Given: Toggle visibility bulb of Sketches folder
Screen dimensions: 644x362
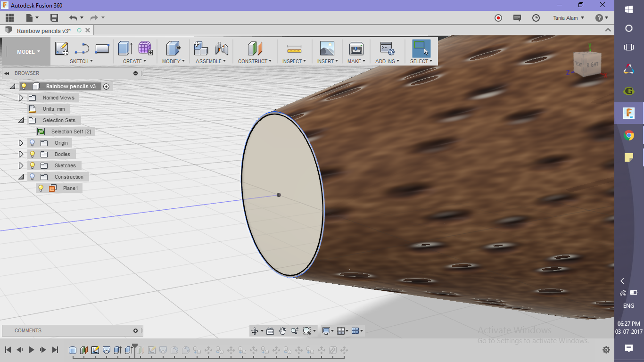Looking at the screenshot, I should pyautogui.click(x=33, y=165).
